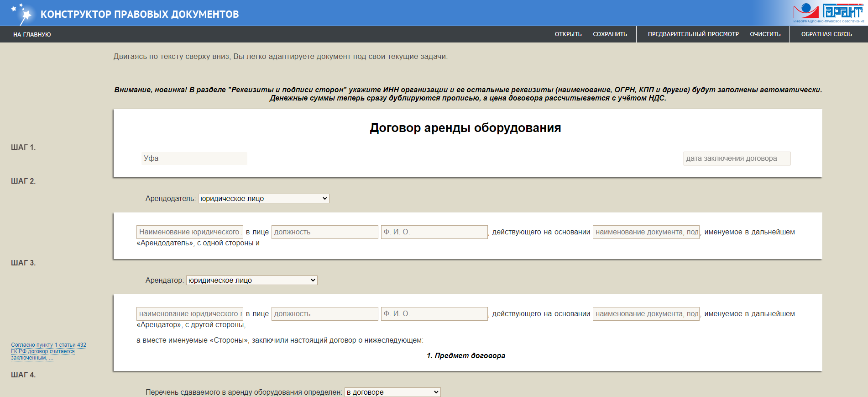Click the ШАГ 4. label

[x=23, y=375]
